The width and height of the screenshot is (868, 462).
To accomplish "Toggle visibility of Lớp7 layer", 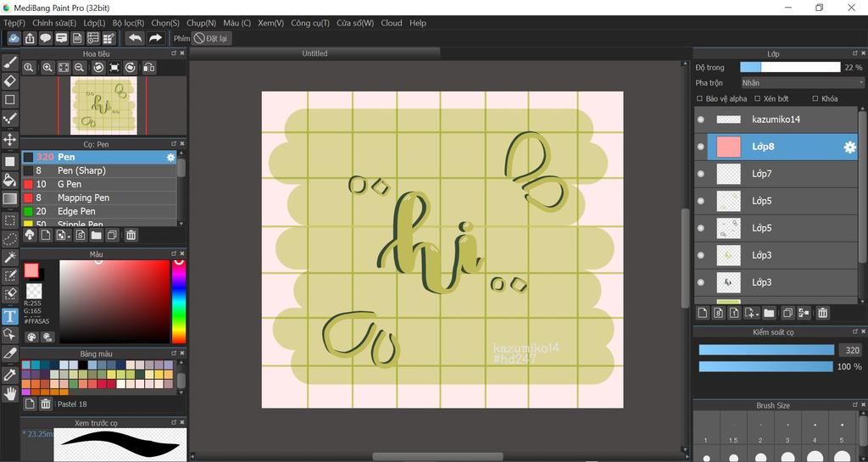I will pos(701,174).
